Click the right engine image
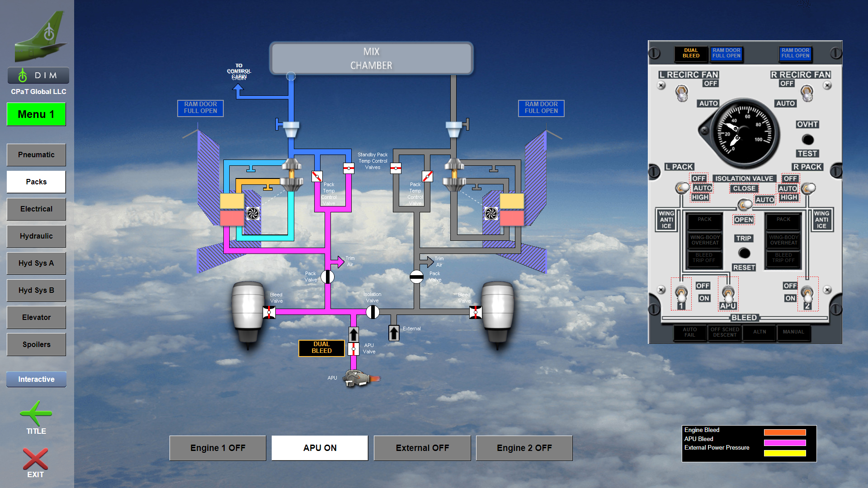 pos(497,314)
